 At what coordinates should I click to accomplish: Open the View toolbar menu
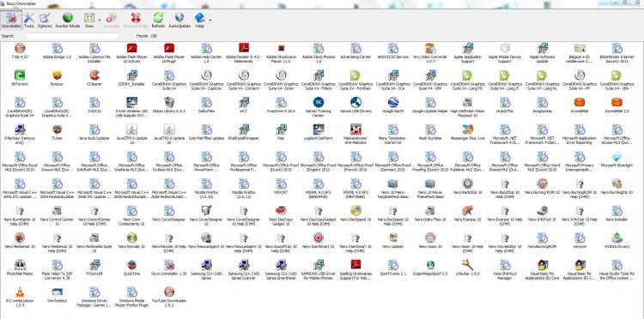pos(89,20)
